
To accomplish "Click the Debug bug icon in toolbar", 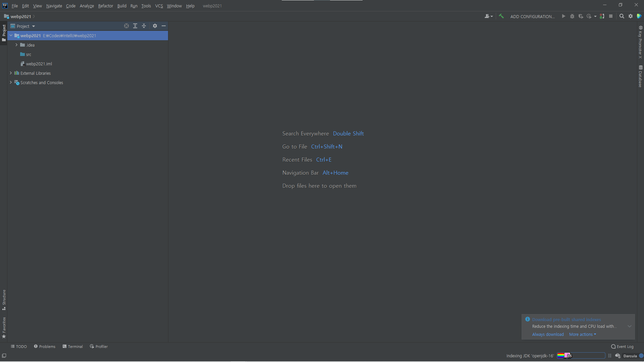I will [x=572, y=16].
